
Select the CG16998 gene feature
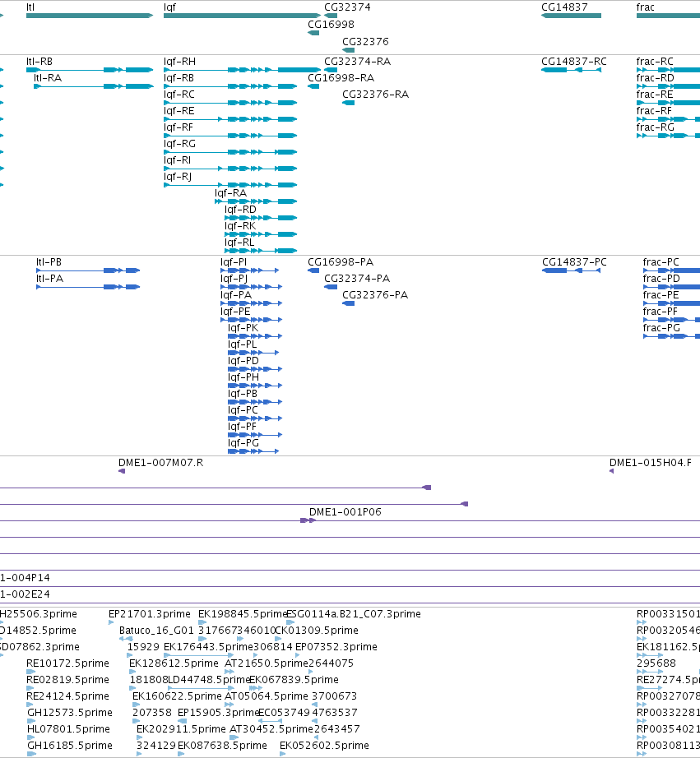pyautogui.click(x=313, y=33)
